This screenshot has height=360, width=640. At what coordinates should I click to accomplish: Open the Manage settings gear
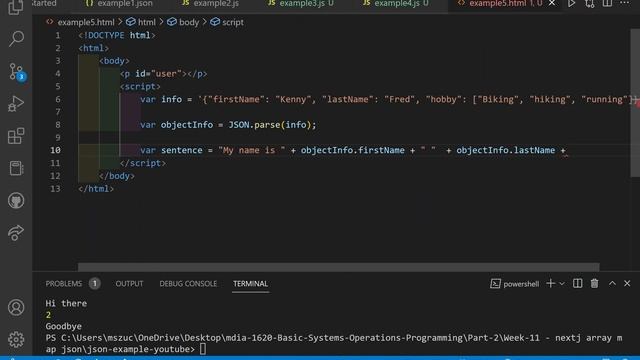16,339
